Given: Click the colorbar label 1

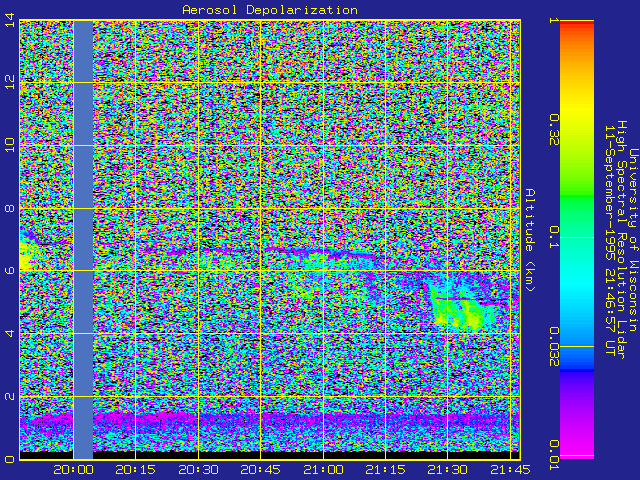Looking at the screenshot, I should (x=554, y=20).
